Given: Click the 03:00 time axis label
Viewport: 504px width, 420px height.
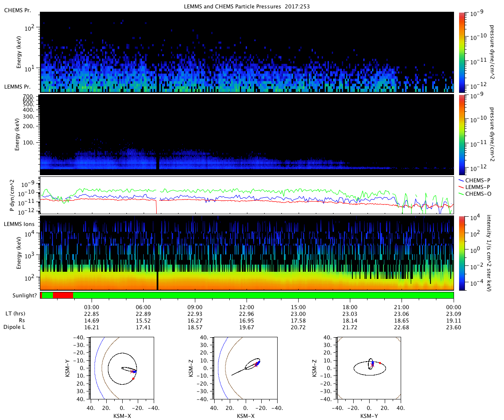Looking at the screenshot, I should (92, 306).
